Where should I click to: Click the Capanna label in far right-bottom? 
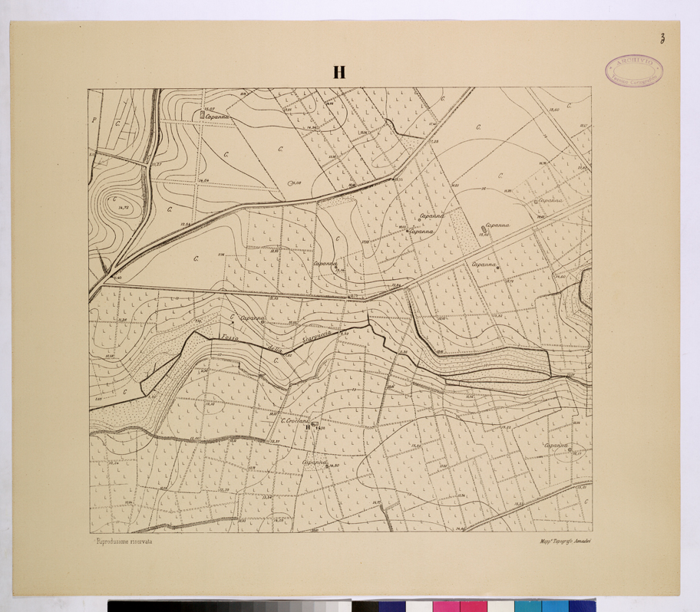click(x=556, y=446)
